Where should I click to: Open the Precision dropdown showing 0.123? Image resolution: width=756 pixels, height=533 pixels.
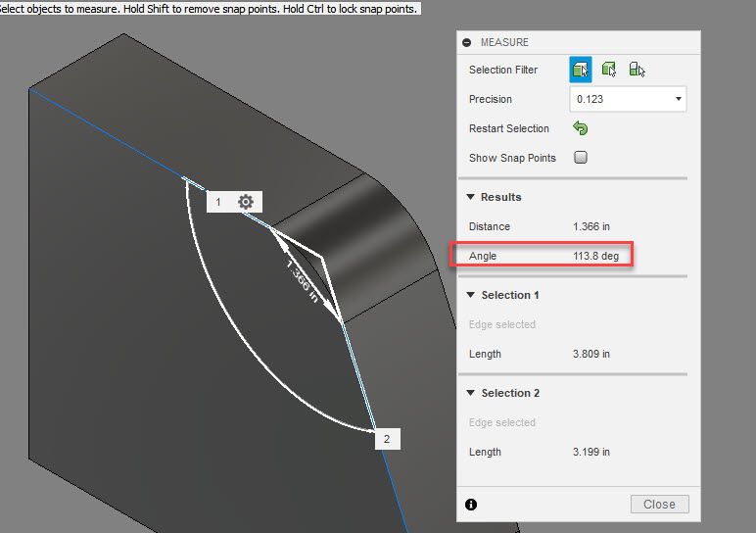[628, 99]
